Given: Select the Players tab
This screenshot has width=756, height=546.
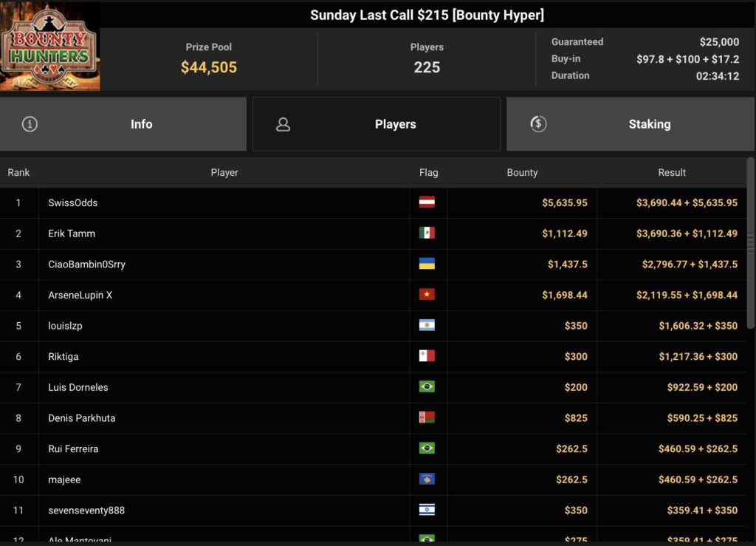Looking at the screenshot, I should 395,124.
